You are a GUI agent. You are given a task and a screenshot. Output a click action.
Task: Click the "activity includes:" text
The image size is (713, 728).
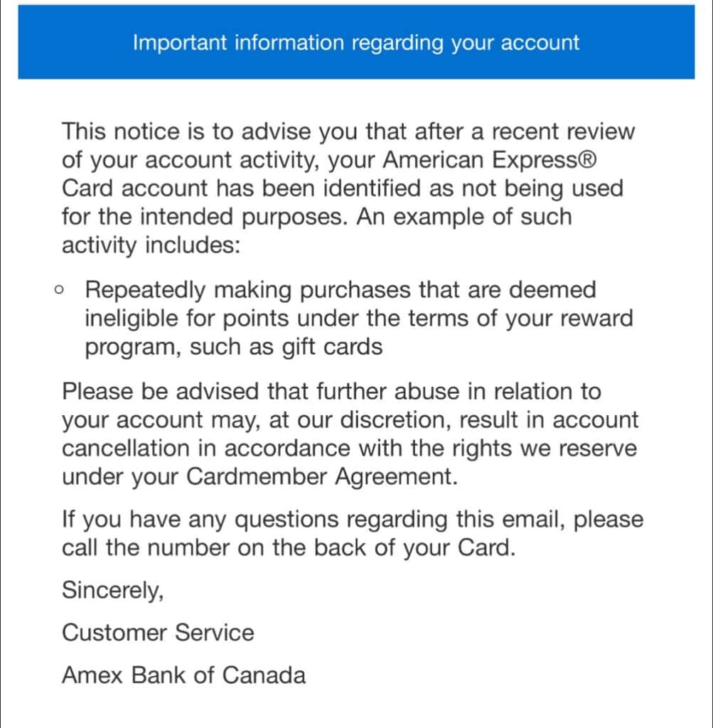(x=151, y=245)
